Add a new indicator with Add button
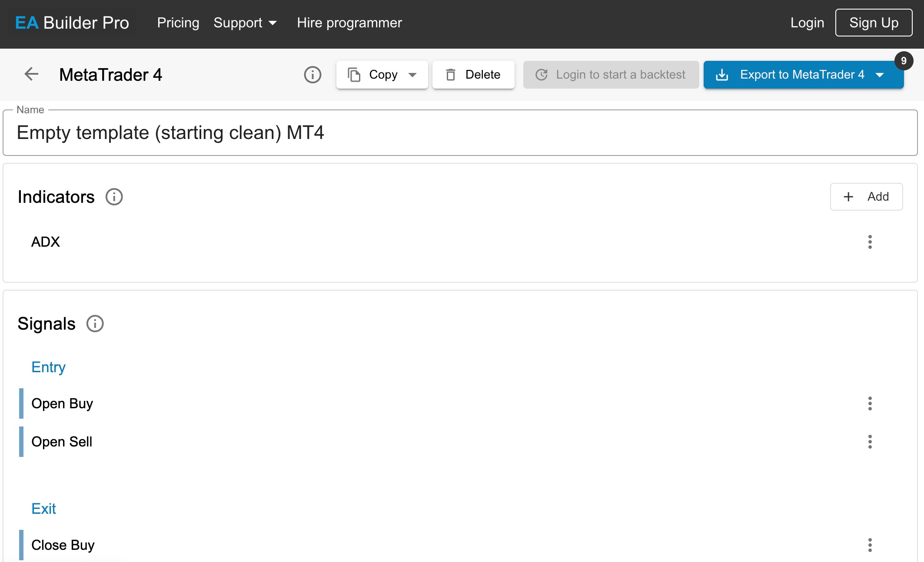This screenshot has width=924, height=562. pos(866,197)
